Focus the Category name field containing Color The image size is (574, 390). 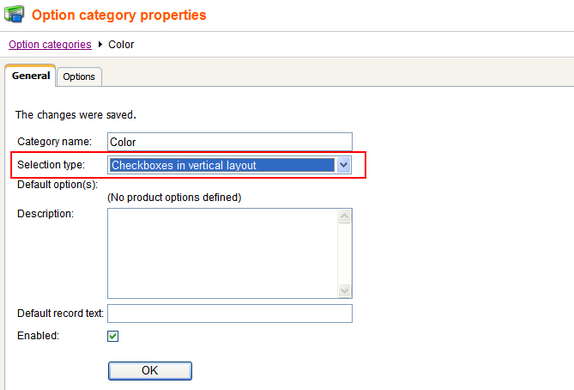pyautogui.click(x=230, y=142)
